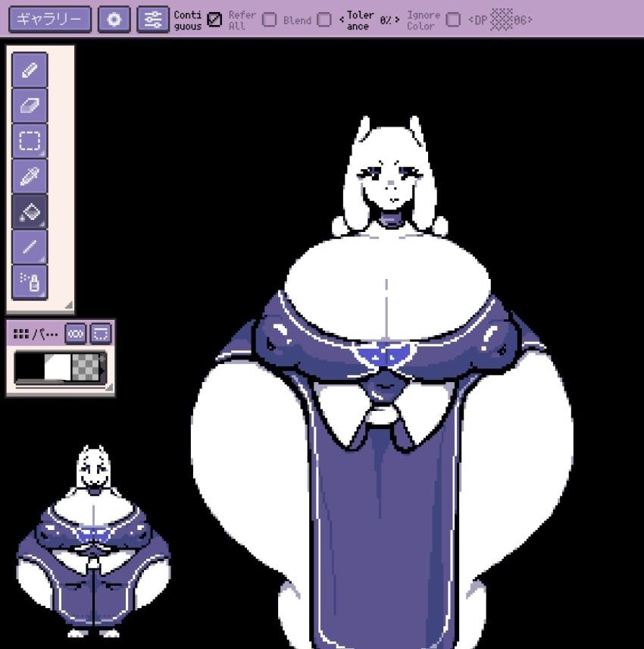The height and width of the screenshot is (649, 644).
Task: Select the Paint Bucket fill tool
Action: 30,212
